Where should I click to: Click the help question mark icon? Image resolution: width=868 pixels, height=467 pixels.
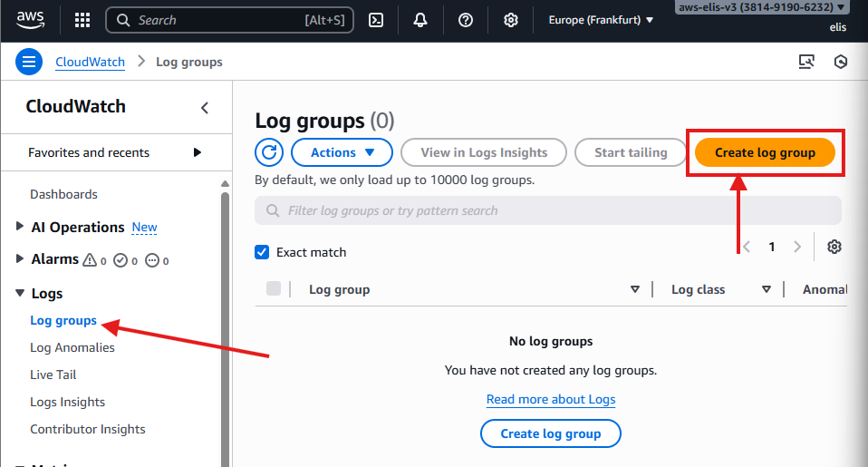[466, 20]
